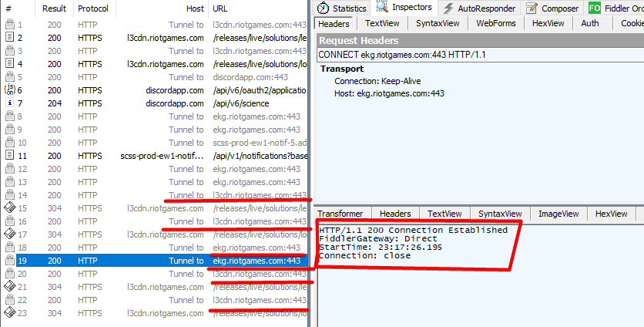
Task: Click the HTTP/1.1 200 Connection Established line
Action: coord(413,230)
